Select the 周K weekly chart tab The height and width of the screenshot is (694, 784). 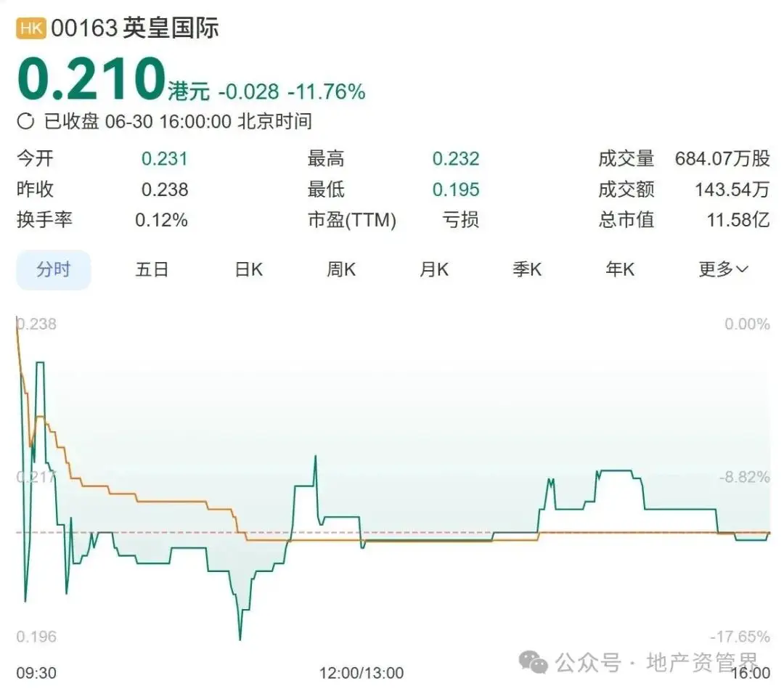(x=341, y=269)
